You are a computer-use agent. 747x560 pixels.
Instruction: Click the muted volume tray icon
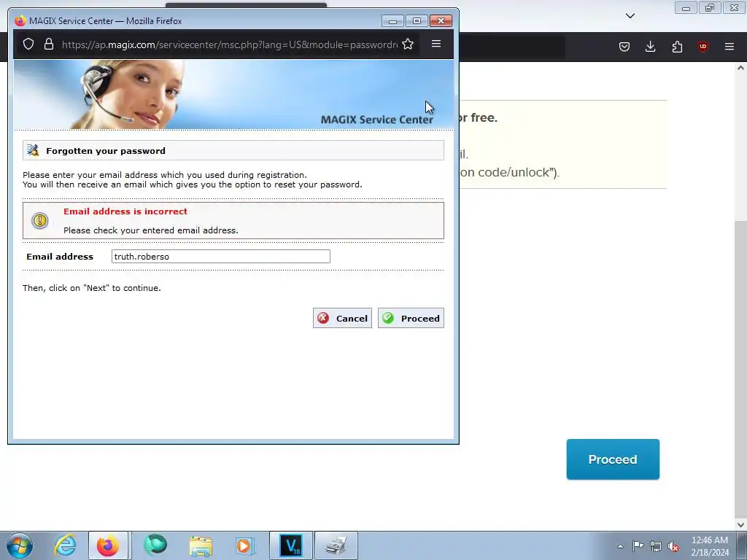pyautogui.click(x=673, y=547)
